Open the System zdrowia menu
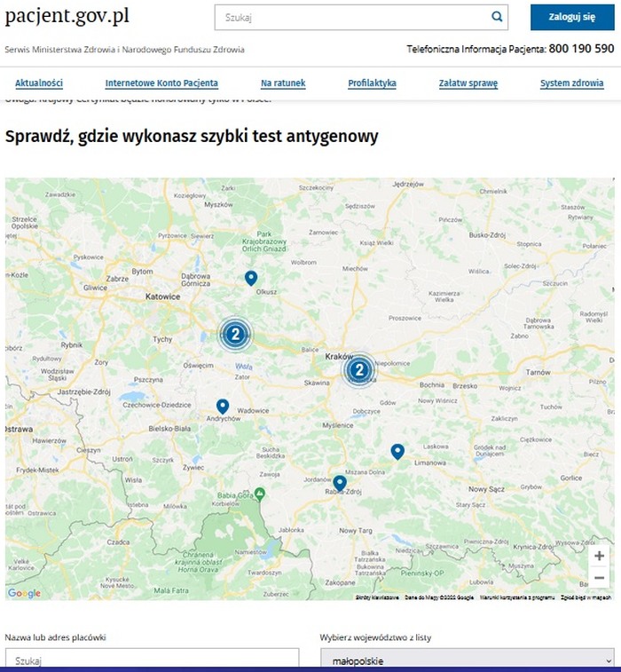The height and width of the screenshot is (672, 621). [571, 83]
